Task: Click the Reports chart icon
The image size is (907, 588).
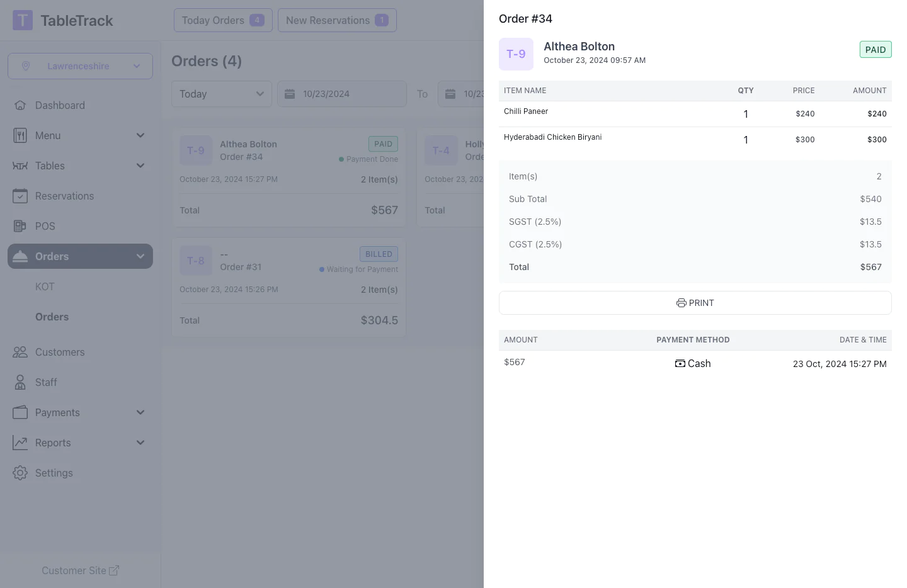Action: [x=20, y=443]
